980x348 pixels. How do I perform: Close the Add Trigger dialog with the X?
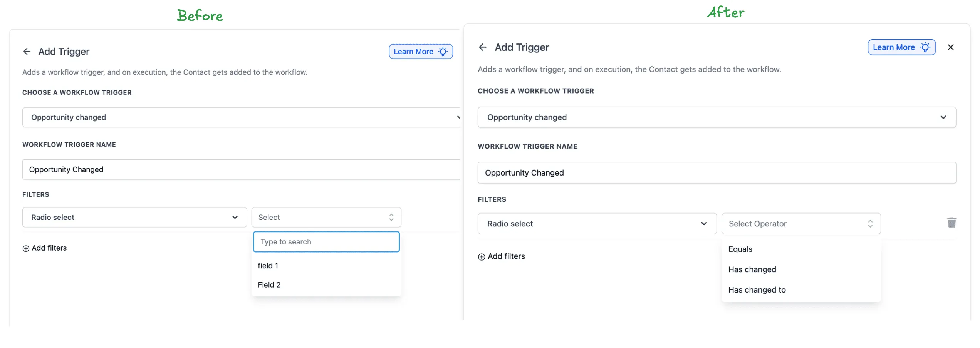point(951,47)
